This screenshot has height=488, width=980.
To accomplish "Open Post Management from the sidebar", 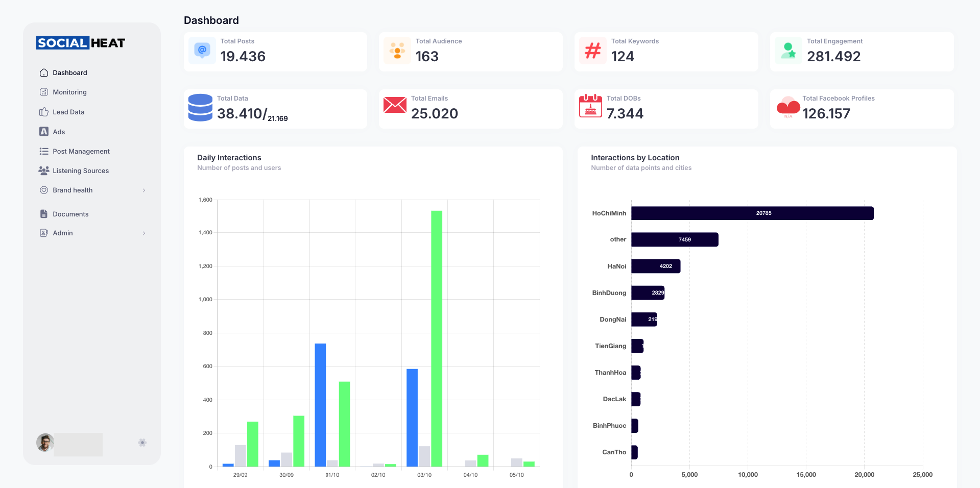I will coord(81,152).
